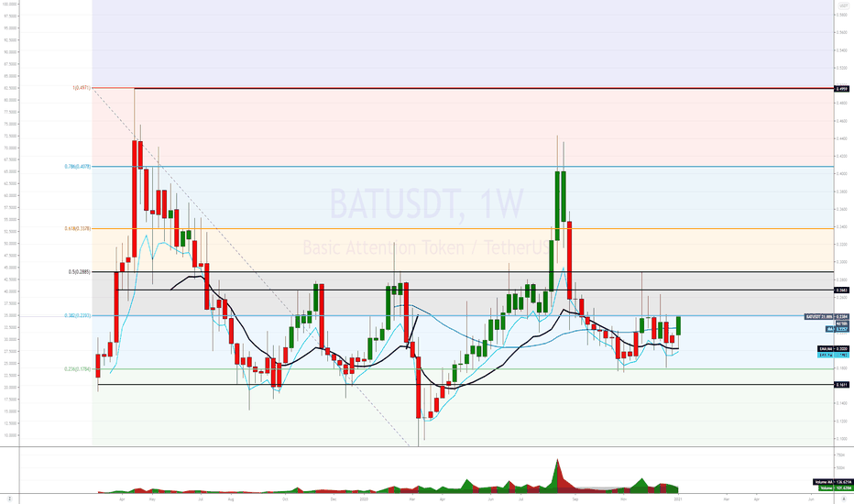Click the 0.2683 horizontal line price label
Screen dimensions: 854x504
click(842, 290)
